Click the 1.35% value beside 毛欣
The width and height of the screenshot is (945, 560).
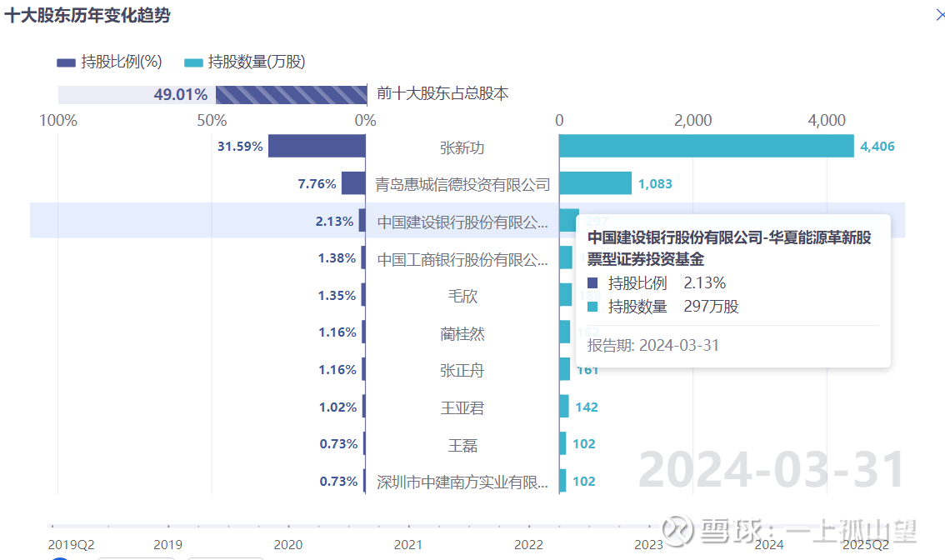click(x=337, y=295)
